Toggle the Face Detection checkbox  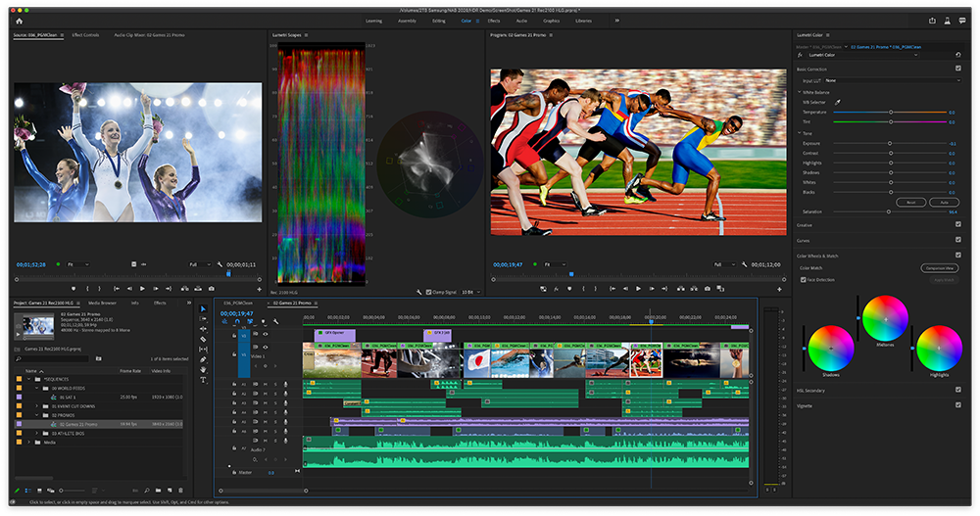[x=804, y=279]
